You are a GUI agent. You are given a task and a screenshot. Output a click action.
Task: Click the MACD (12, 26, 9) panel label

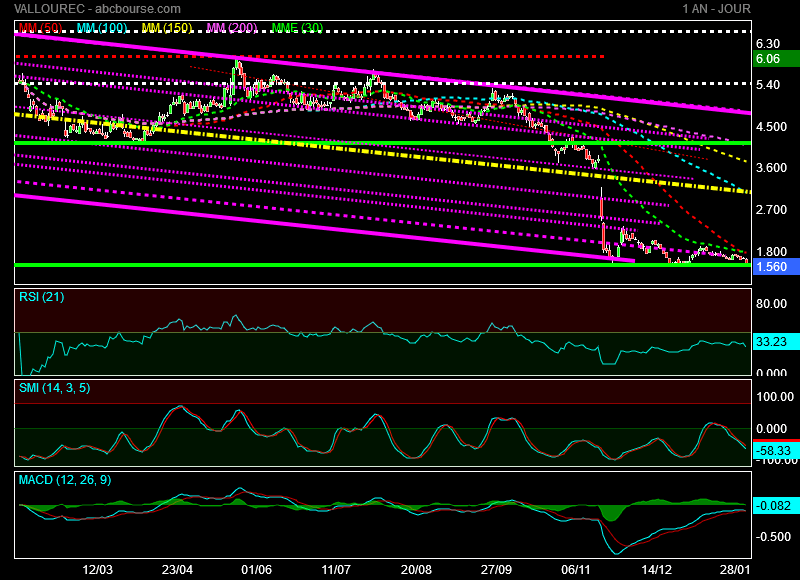65,480
